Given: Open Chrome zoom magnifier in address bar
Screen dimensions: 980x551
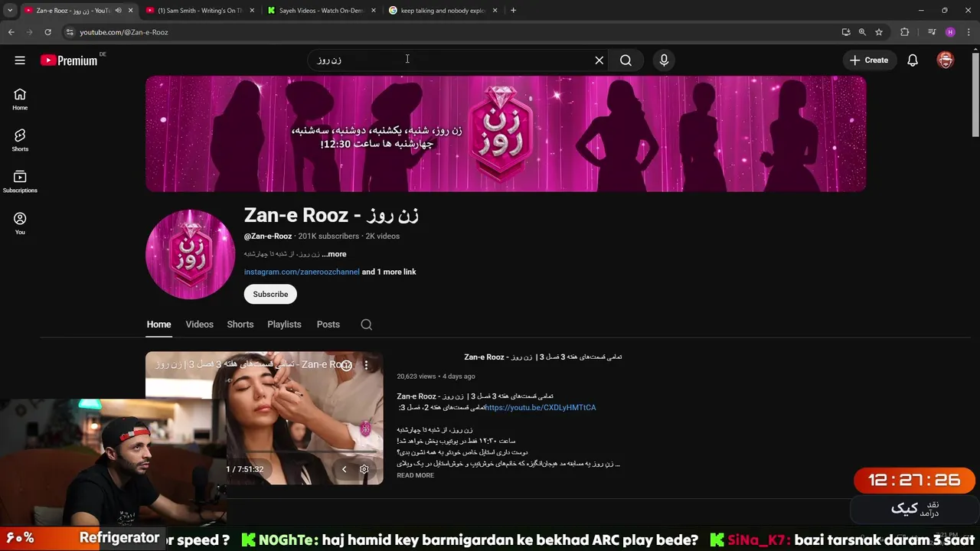Looking at the screenshot, I should click(862, 32).
